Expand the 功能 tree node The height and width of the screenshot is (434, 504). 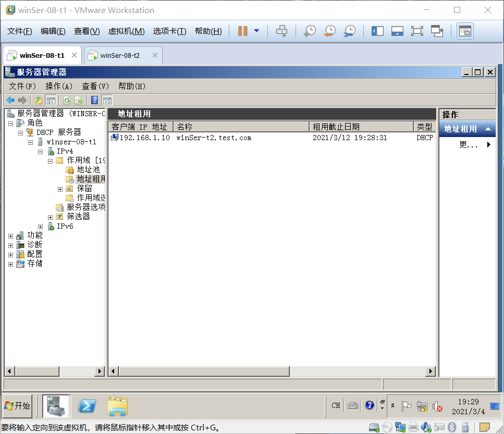[x=10, y=236]
